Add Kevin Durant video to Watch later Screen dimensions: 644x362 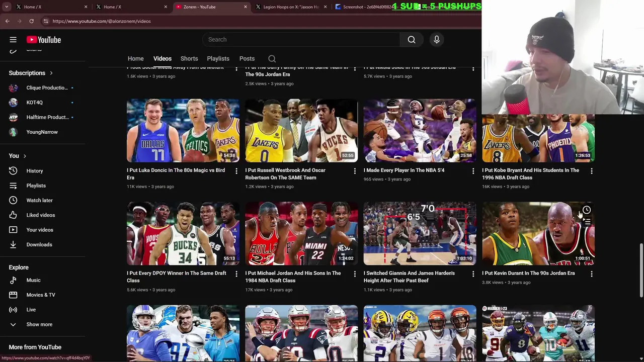click(x=587, y=210)
